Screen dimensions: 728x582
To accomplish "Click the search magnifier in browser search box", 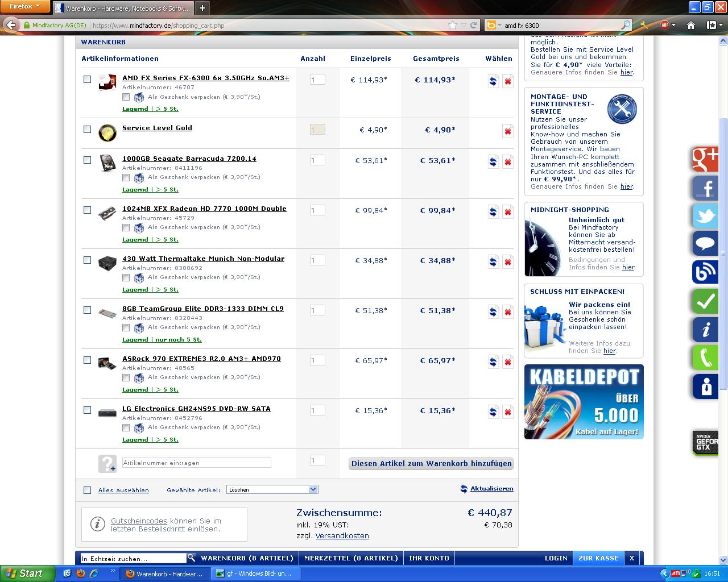I will (x=626, y=25).
